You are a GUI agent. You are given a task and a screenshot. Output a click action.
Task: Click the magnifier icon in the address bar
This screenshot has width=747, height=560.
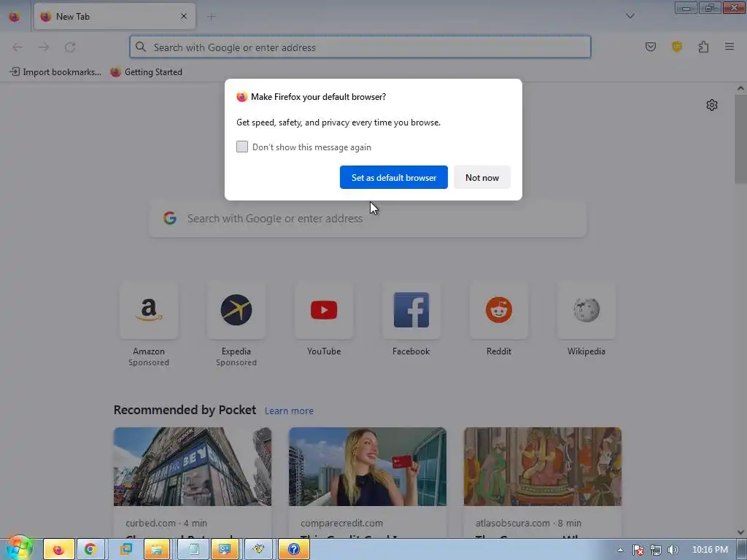coord(141,47)
